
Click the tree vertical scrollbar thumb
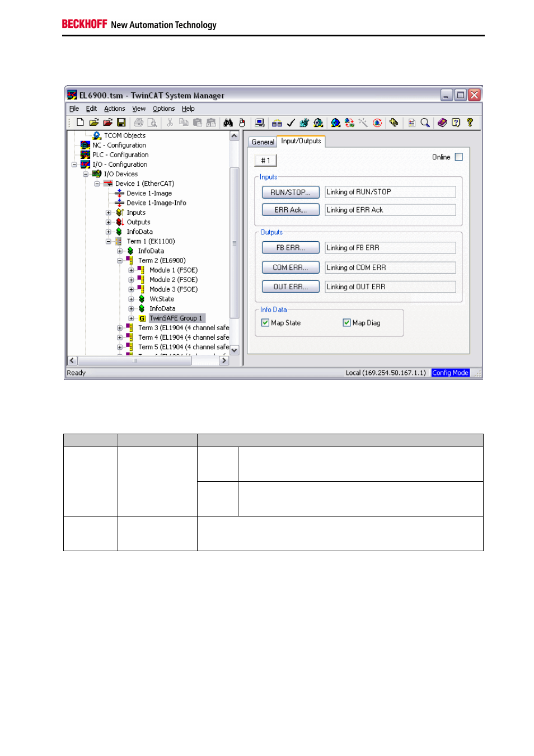tap(235, 243)
